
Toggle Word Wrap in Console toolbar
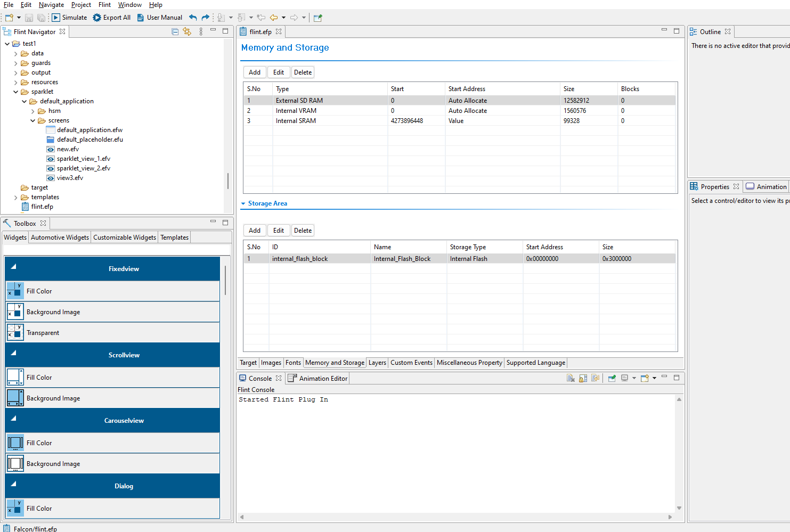pos(596,378)
